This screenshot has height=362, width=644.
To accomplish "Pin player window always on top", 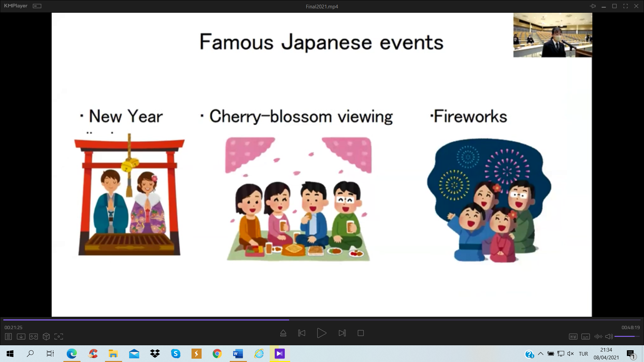I will click(593, 6).
